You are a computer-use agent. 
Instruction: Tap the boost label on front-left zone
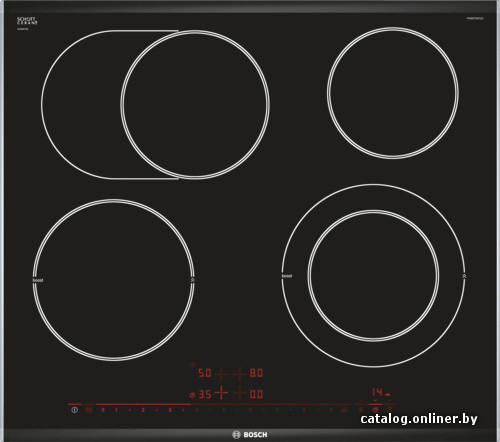point(38,280)
